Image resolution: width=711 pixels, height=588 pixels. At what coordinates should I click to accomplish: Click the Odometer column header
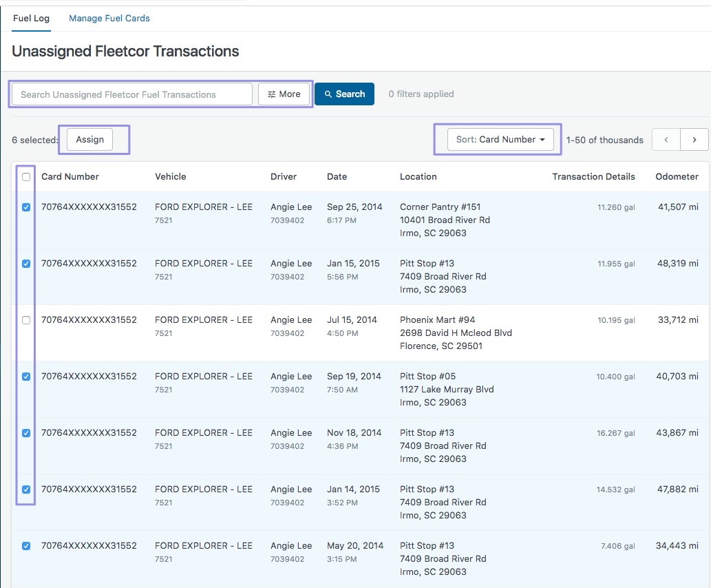677,177
